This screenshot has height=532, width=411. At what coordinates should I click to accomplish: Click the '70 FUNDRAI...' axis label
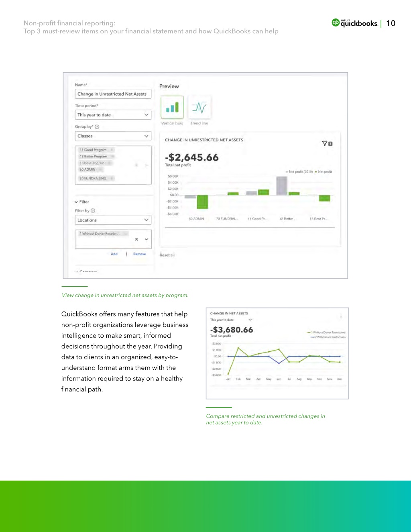[227, 219]
